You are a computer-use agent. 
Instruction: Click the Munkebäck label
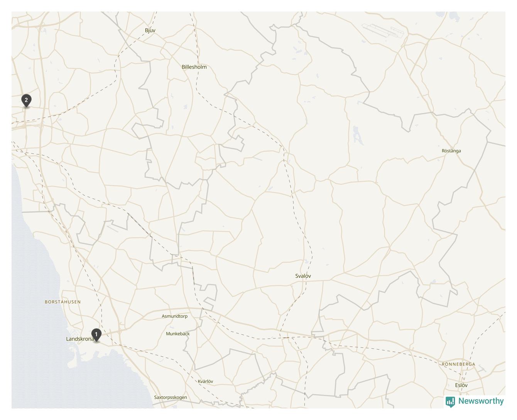pyautogui.click(x=178, y=334)
